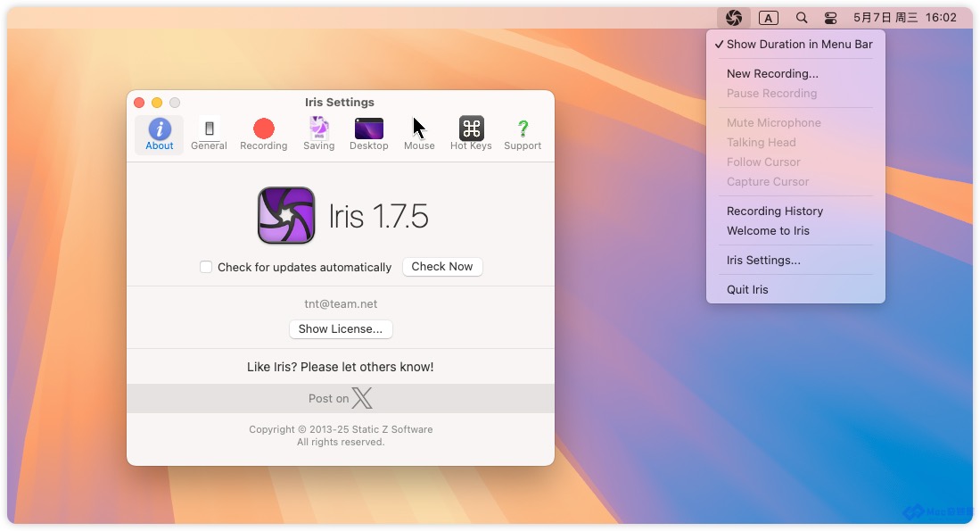The image size is (980, 531).
Task: Open Spotlight search in menu bar
Action: pyautogui.click(x=802, y=18)
